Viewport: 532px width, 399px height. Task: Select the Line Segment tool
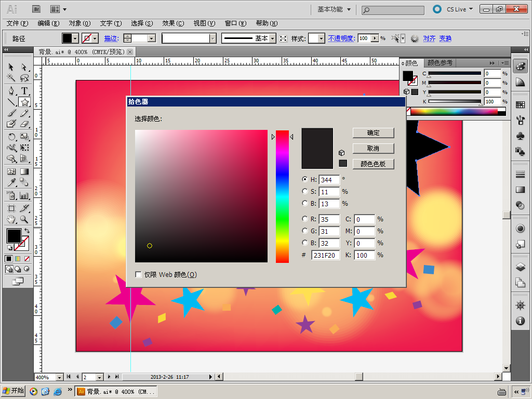11,102
